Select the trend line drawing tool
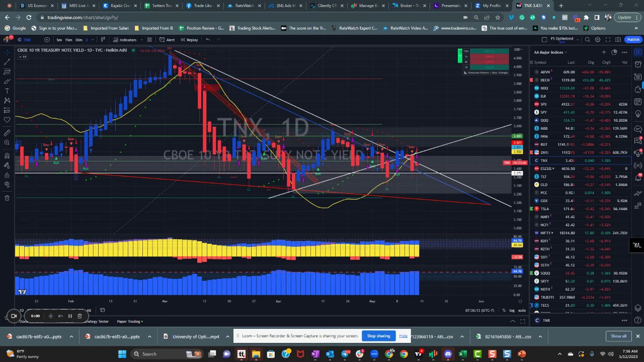644x362 pixels. pos(7,62)
